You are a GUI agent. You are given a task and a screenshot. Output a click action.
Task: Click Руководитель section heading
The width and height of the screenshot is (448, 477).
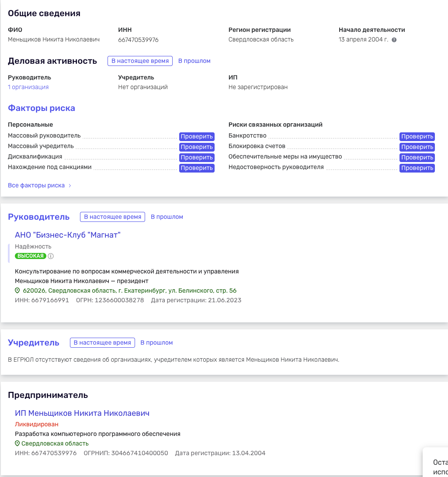pyautogui.click(x=38, y=217)
